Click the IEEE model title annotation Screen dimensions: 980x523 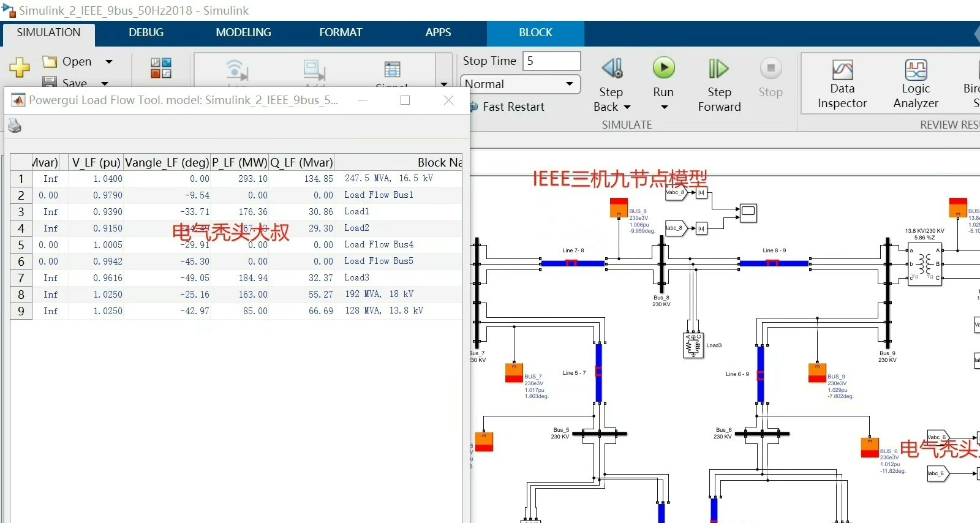pyautogui.click(x=620, y=179)
